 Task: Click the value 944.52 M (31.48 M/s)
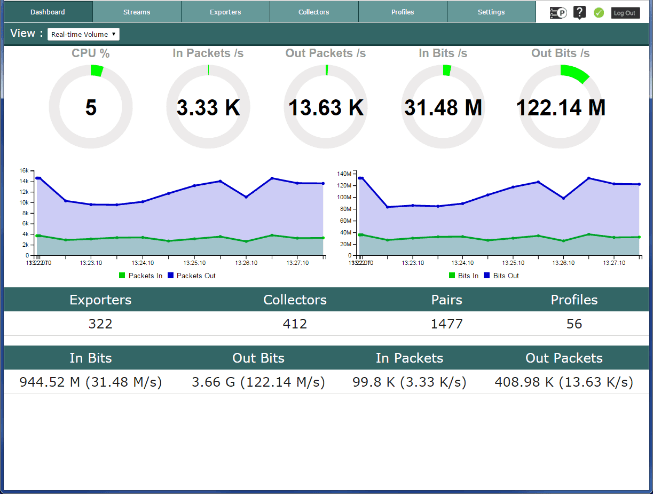[x=90, y=382]
